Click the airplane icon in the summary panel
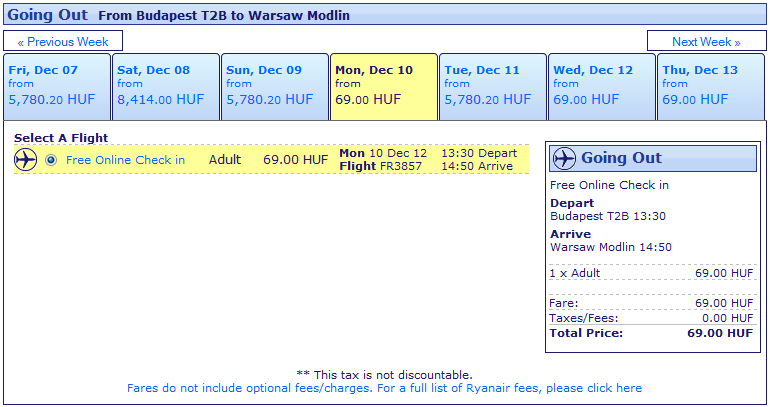Viewport: 770px width, 407px height. [564, 158]
